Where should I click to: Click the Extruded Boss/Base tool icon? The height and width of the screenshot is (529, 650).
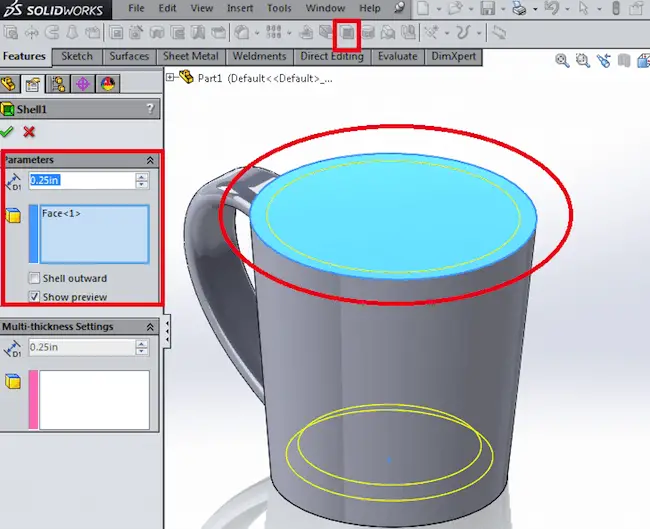11,32
